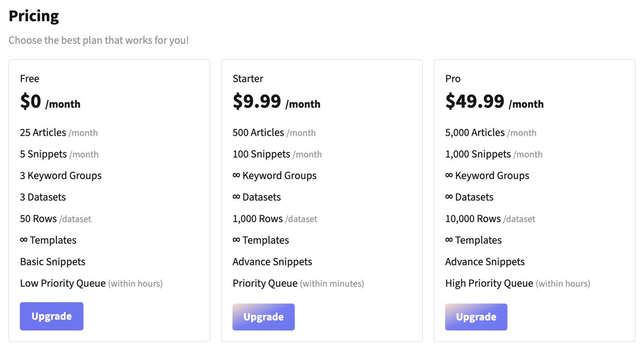Click infinity icon for Starter Datasets

[236, 197]
